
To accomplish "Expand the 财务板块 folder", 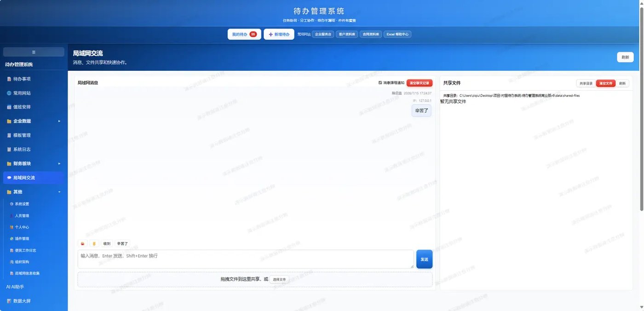I will pos(34,163).
